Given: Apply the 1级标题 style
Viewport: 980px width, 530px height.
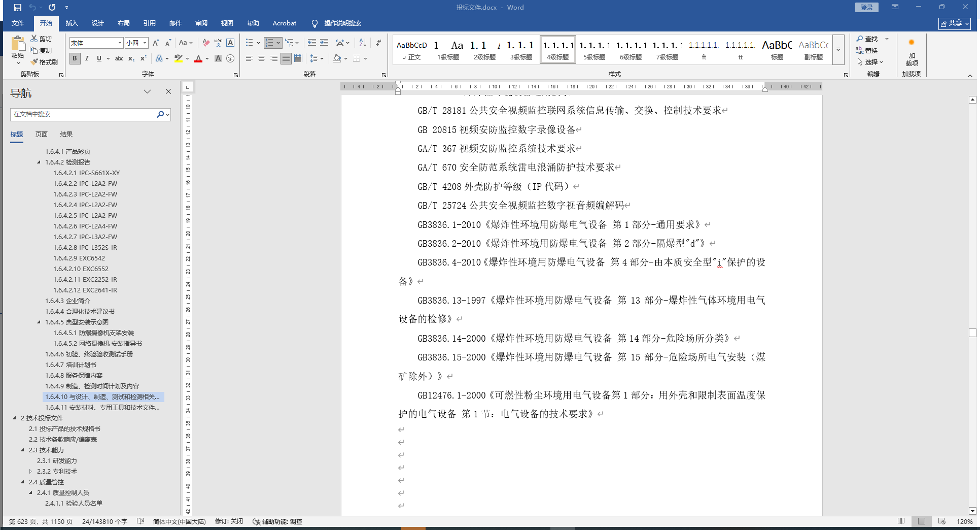Looking at the screenshot, I should pos(448,50).
